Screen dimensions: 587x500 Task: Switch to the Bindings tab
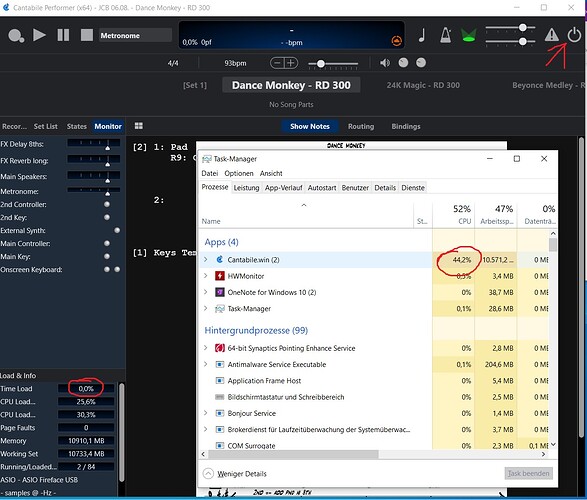tap(406, 126)
